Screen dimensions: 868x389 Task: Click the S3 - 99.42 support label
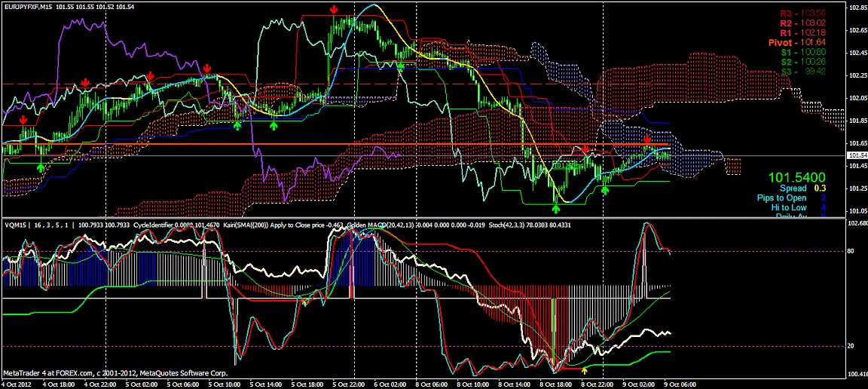(x=805, y=71)
